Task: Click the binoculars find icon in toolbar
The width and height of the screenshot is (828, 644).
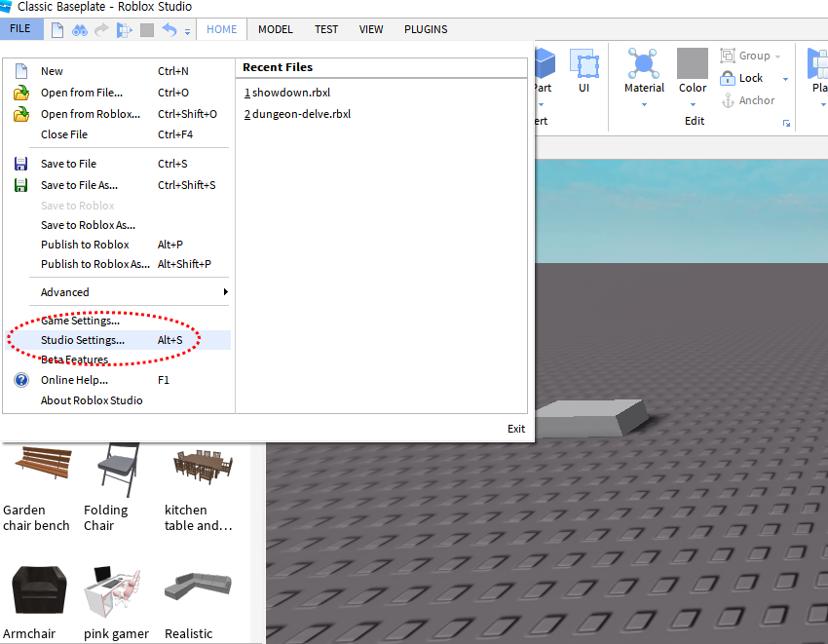Action: 80,30
